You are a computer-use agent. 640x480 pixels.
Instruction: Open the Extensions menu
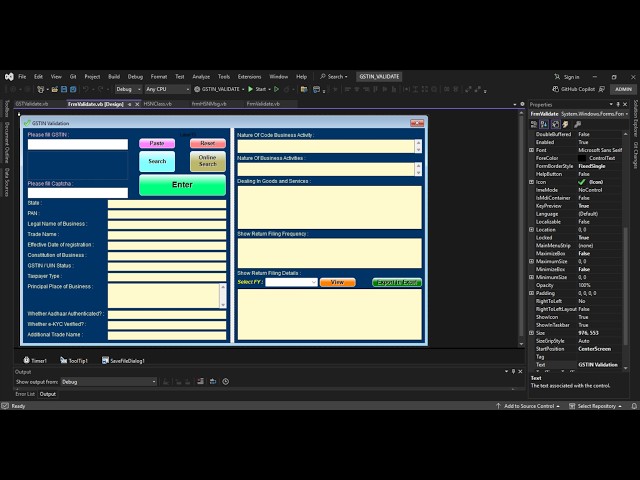[x=249, y=77]
